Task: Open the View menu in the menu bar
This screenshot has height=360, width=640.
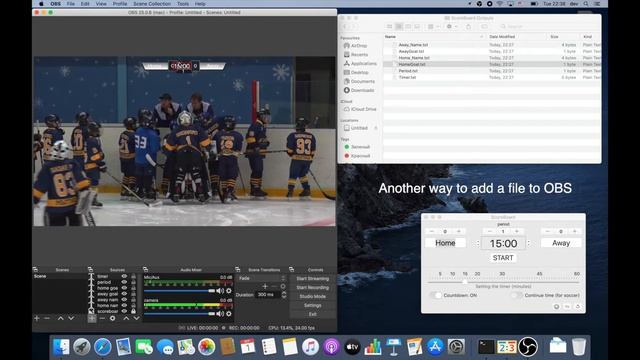Action: [x=101, y=4]
